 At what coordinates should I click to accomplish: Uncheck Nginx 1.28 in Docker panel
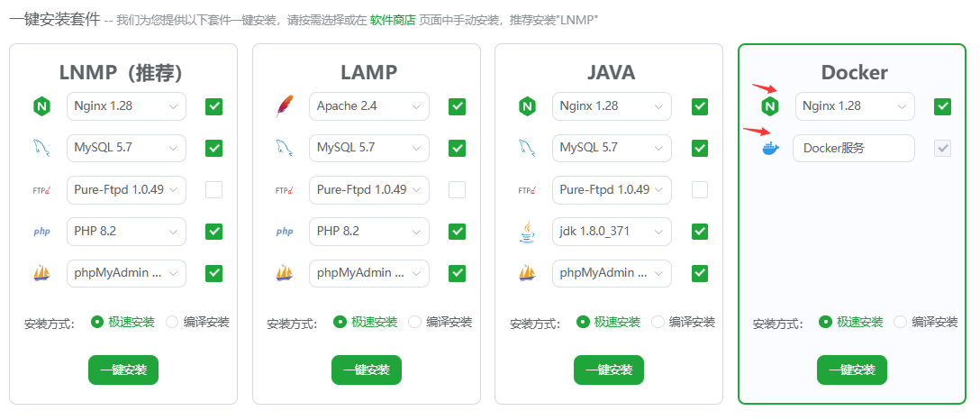pyautogui.click(x=942, y=106)
